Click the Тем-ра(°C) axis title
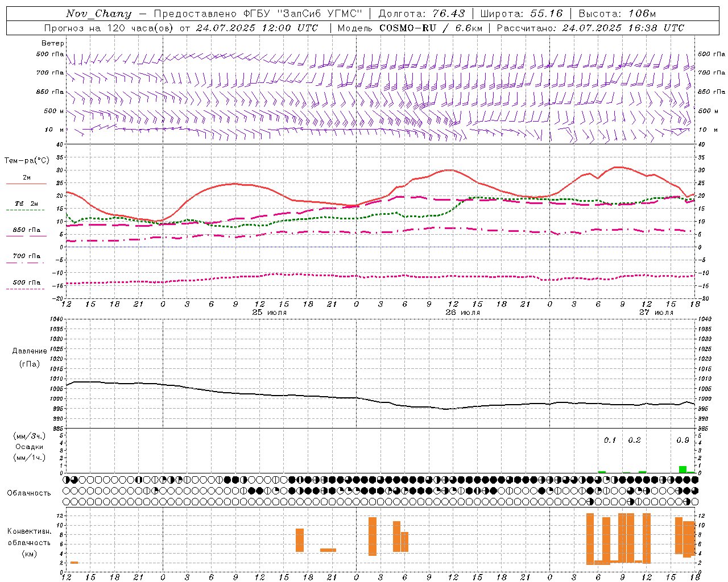The width and height of the screenshot is (728, 582). coord(27,161)
